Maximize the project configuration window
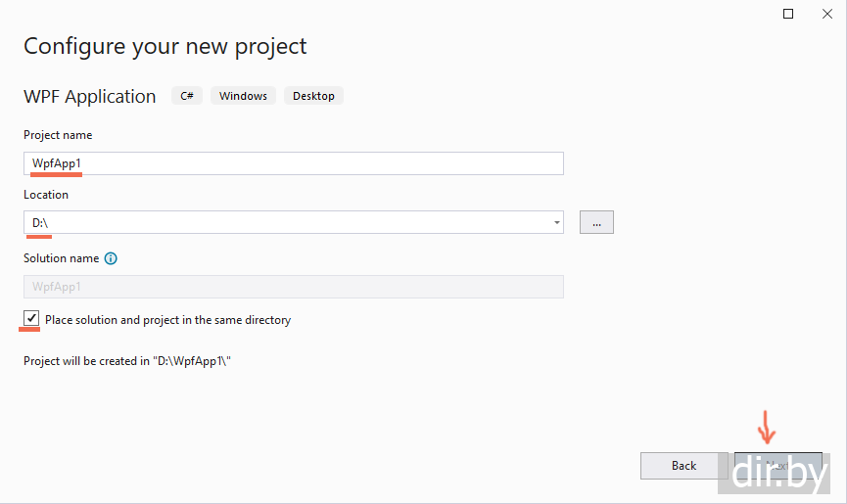The height and width of the screenshot is (504, 847). click(788, 14)
